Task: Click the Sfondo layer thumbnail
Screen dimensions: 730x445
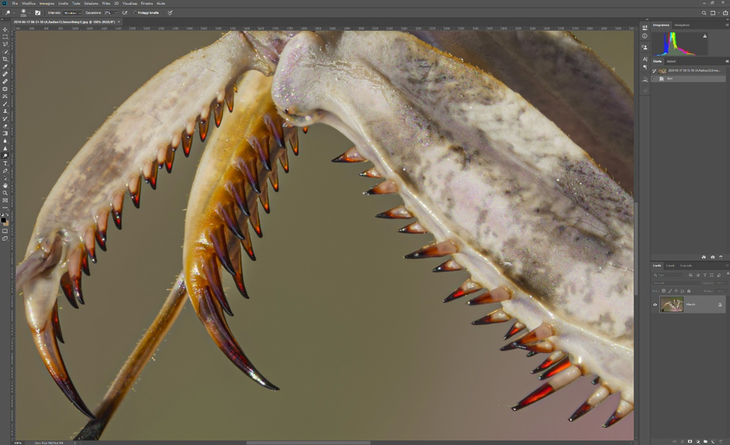Action: tap(671, 304)
